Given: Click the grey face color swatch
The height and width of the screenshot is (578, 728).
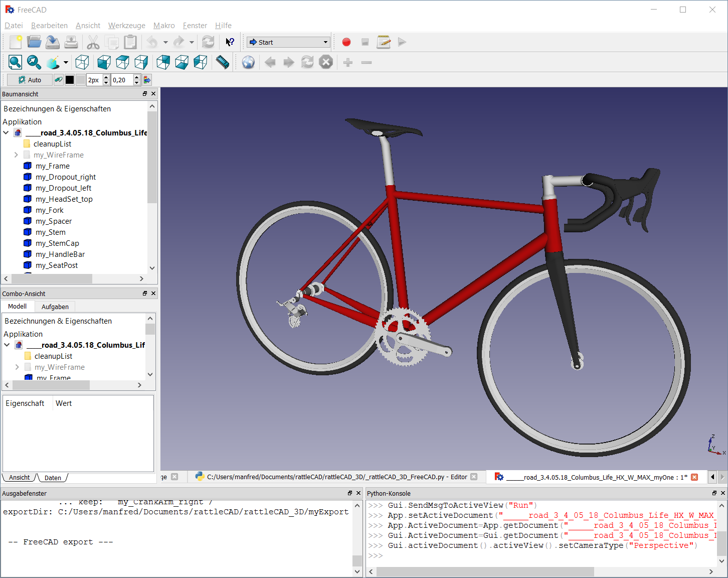Looking at the screenshot, I should pyautogui.click(x=80, y=80).
